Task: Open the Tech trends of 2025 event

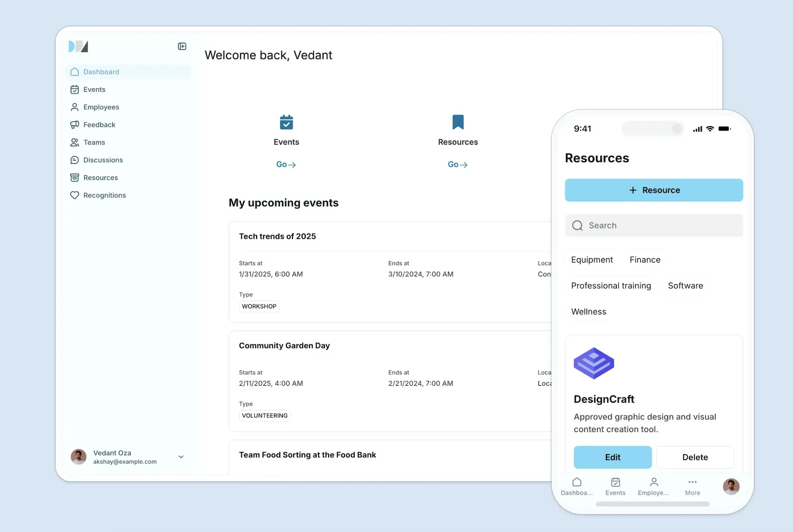Action: [x=277, y=236]
